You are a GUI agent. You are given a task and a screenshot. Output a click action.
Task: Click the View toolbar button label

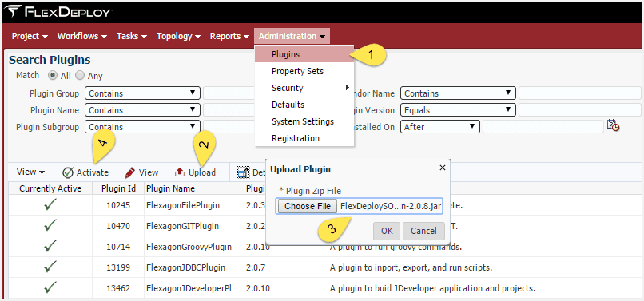(x=149, y=172)
